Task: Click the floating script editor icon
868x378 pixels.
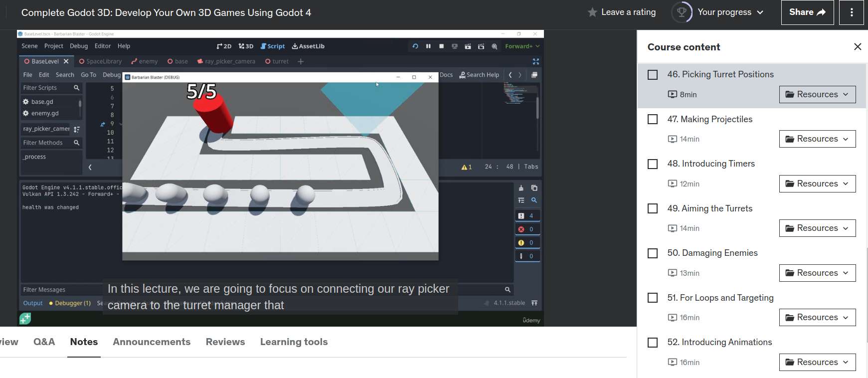Action: 534,75
